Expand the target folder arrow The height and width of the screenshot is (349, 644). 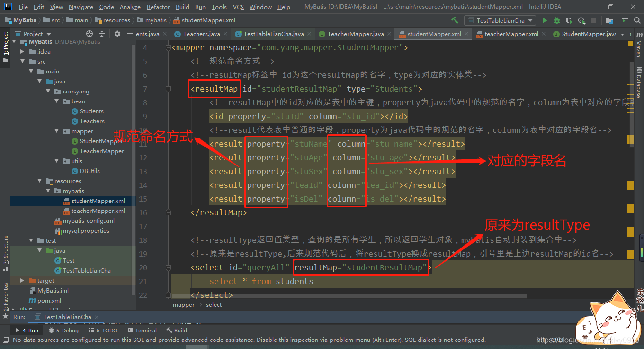coord(22,281)
